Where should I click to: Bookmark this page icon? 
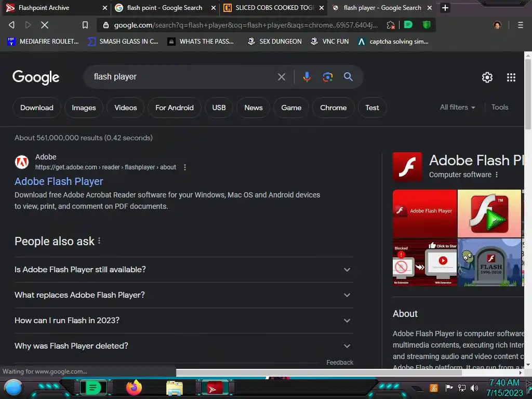point(85,25)
